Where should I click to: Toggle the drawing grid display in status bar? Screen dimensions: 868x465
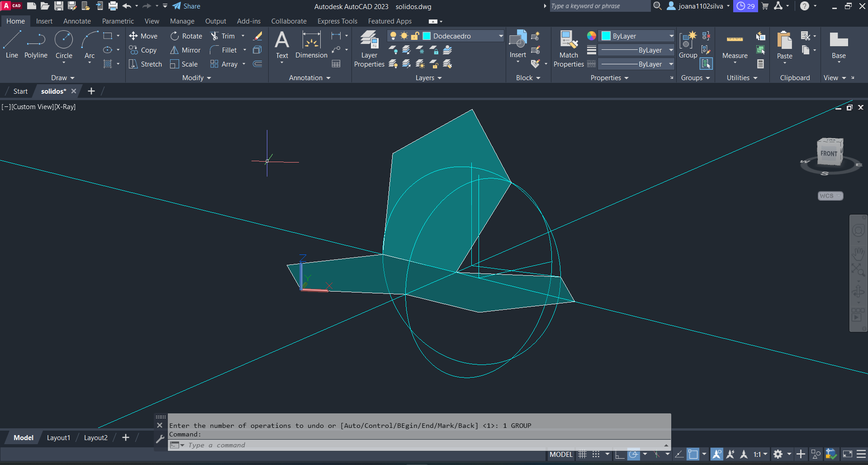pyautogui.click(x=583, y=454)
